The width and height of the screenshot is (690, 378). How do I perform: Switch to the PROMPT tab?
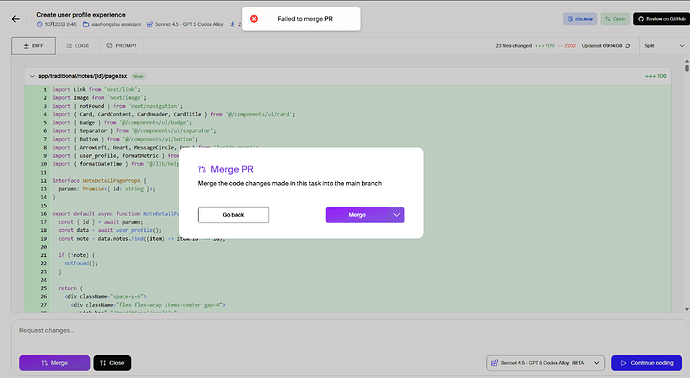[121, 46]
